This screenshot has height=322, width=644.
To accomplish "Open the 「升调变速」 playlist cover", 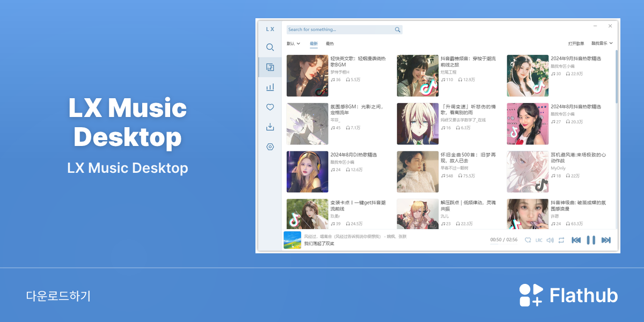I will coord(418,124).
